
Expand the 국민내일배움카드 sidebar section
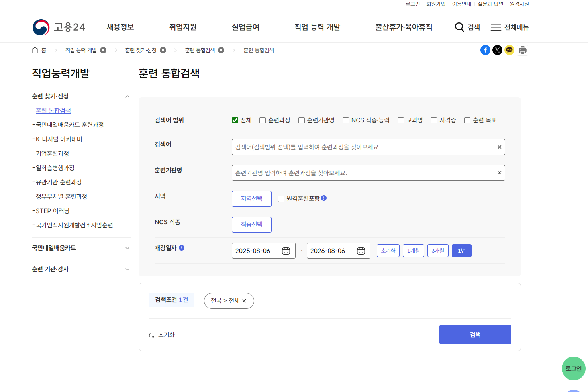[x=127, y=248]
